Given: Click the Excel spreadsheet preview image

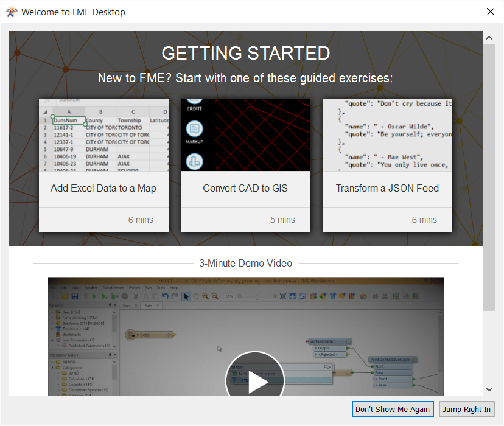Looking at the screenshot, I should (x=103, y=134).
